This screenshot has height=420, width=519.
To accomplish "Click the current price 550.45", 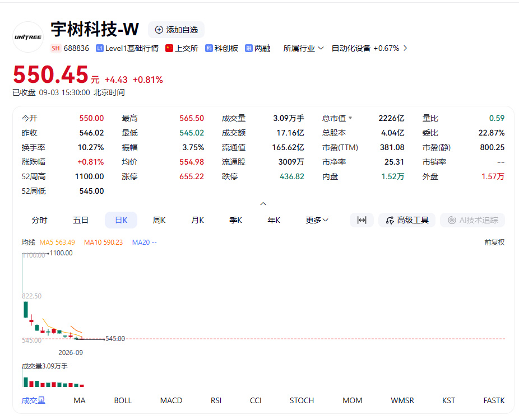I will pos(50,74).
